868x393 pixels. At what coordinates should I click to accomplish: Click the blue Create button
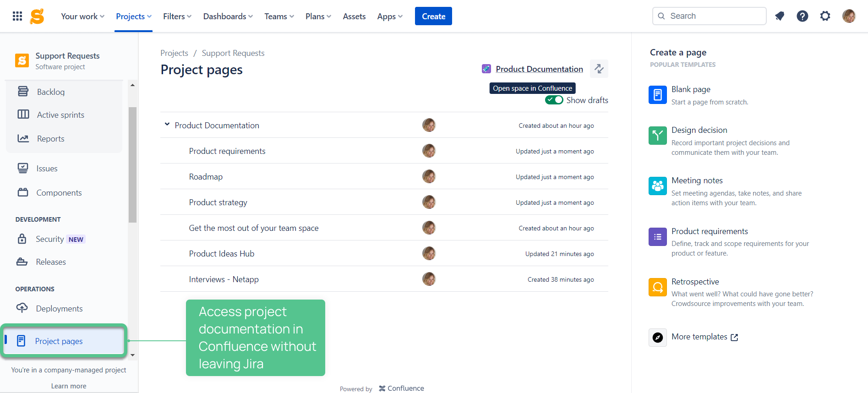click(x=433, y=16)
